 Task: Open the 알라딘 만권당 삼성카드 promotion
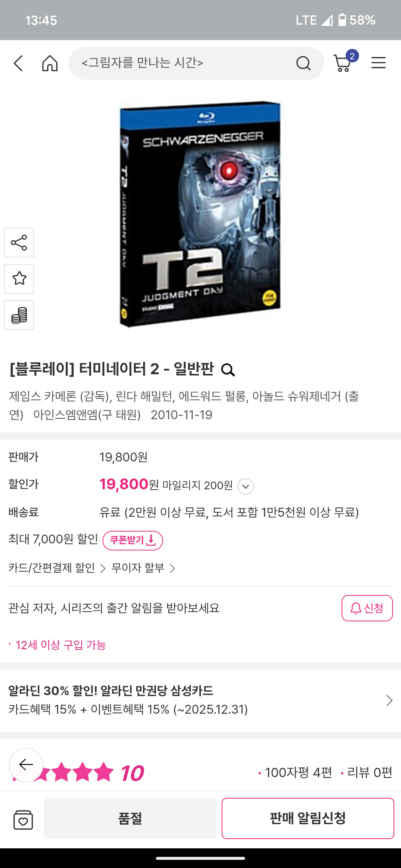tap(200, 700)
